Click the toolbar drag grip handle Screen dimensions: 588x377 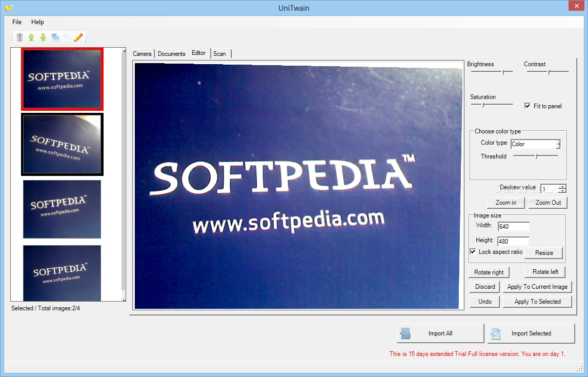point(12,37)
